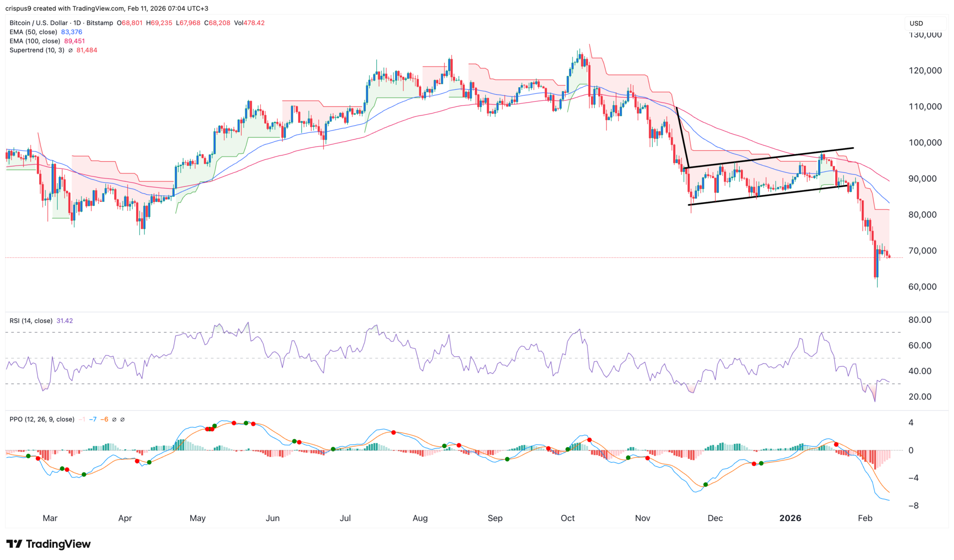
Task: Click the TradingView wordmark text
Action: (x=58, y=544)
